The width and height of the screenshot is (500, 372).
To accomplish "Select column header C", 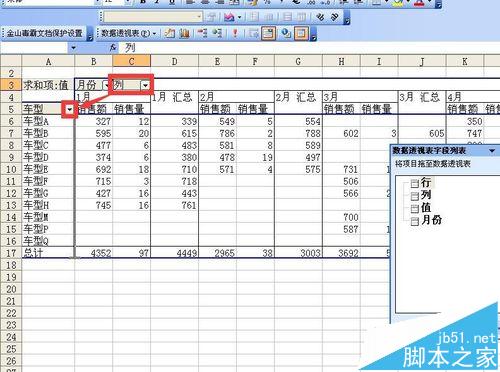I will (x=132, y=61).
